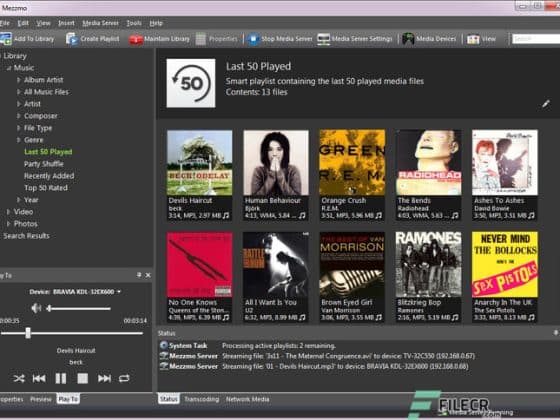Click the Add To Library icon
This screenshot has height=420, width=560.
coord(6,39)
